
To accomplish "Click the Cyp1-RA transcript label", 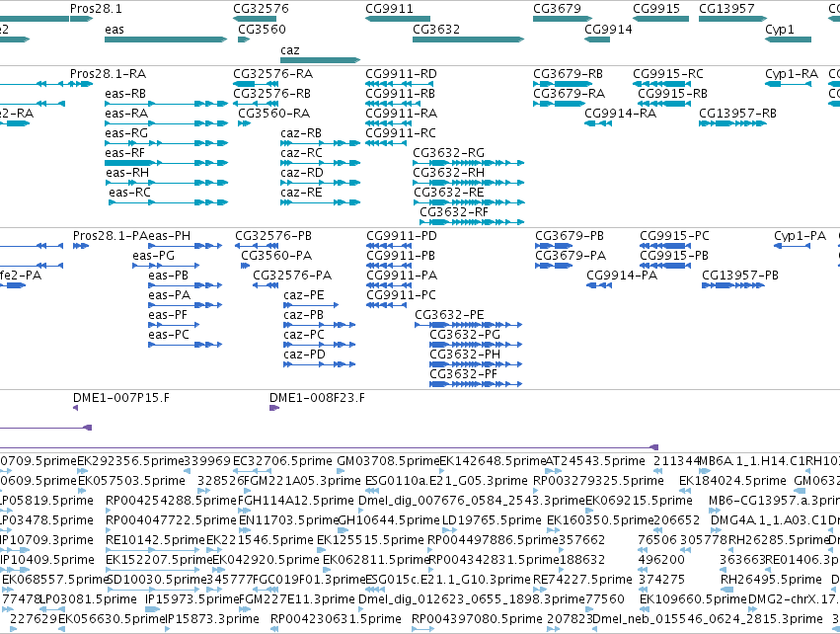I will pyautogui.click(x=792, y=74).
